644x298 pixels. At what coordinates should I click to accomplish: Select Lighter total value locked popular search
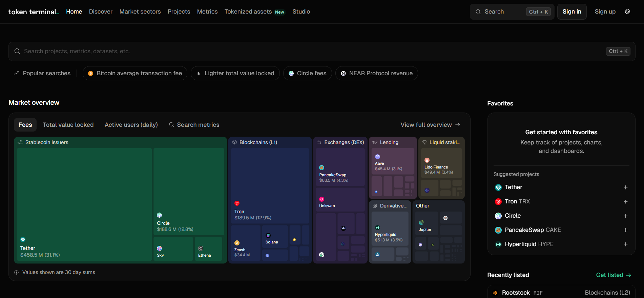pyautogui.click(x=235, y=73)
